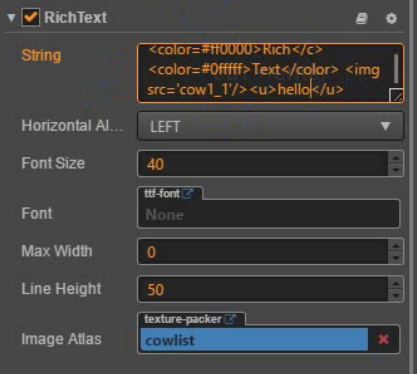Decrease Font Size with the down arrow
Image resolution: width=417 pixels, height=374 pixels.
tap(396, 170)
